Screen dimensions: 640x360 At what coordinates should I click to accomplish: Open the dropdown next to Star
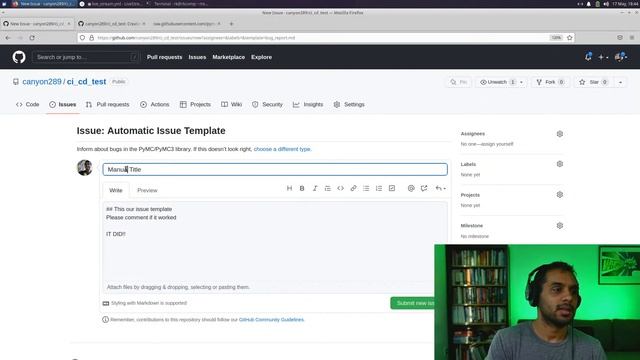[620, 82]
